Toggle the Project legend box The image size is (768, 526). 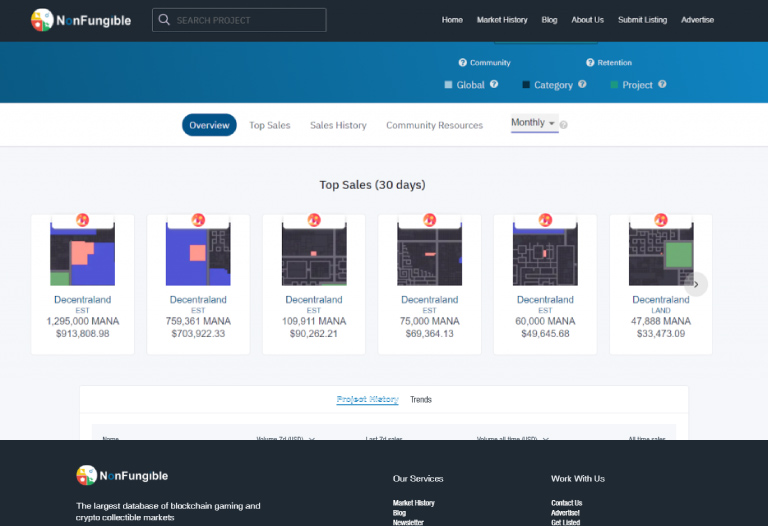pyautogui.click(x=614, y=85)
